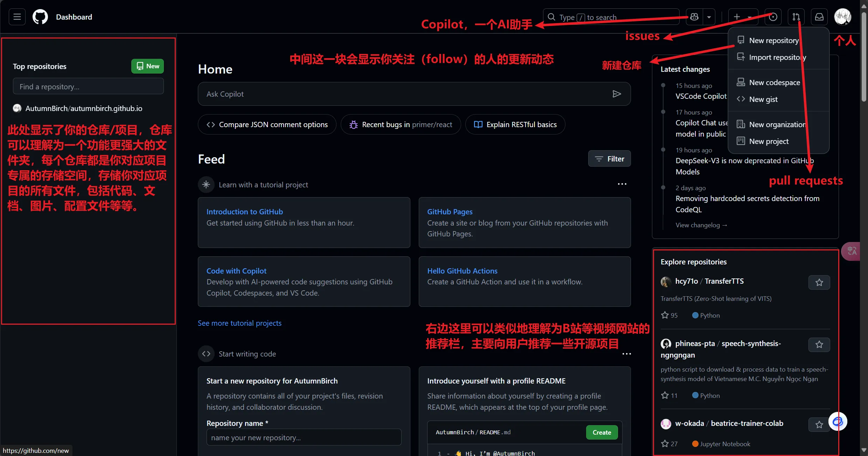Image resolution: width=868 pixels, height=456 pixels.
Task: Star the phineas-pta speech-synthesis repository
Action: tap(819, 344)
